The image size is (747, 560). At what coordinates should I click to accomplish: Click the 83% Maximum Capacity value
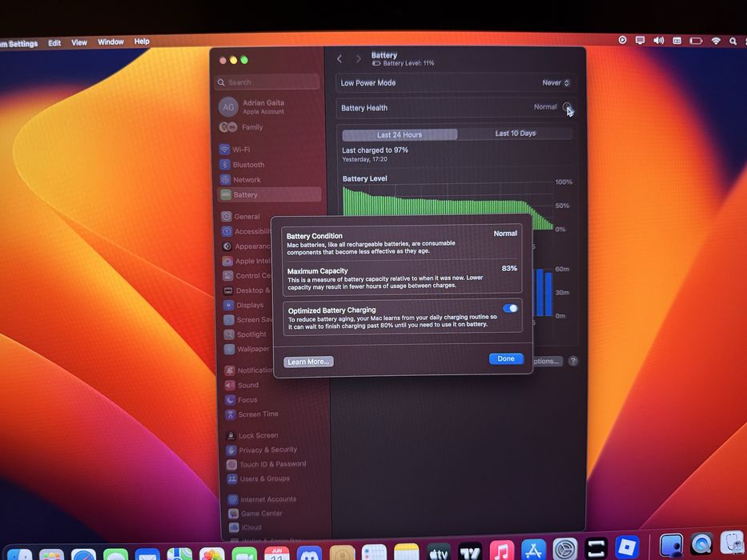pyautogui.click(x=509, y=269)
